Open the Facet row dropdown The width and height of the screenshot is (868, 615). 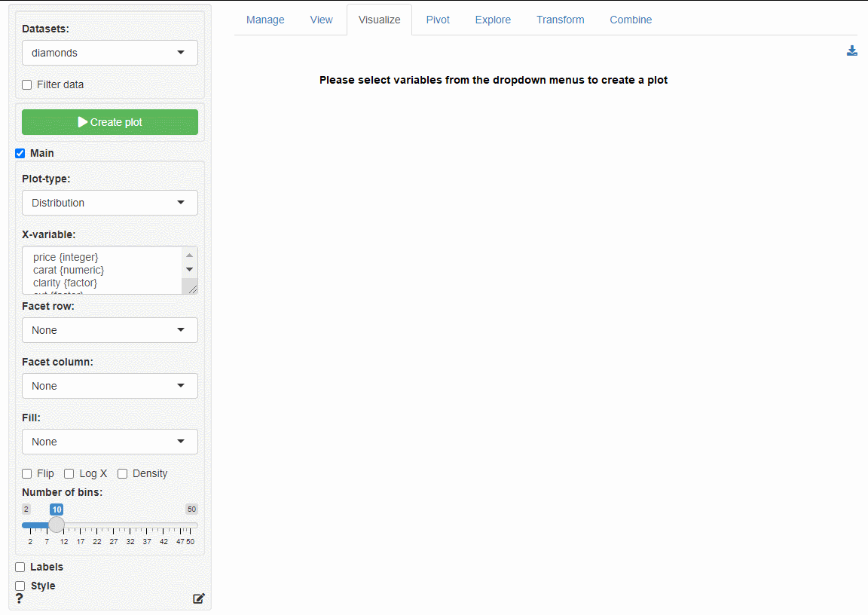[x=110, y=330]
